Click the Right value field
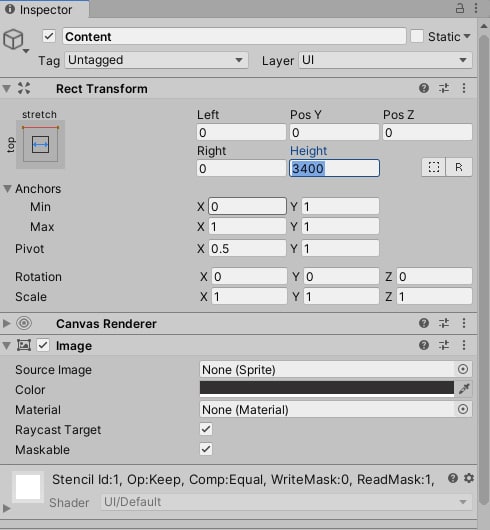490x530 pixels. (241, 168)
